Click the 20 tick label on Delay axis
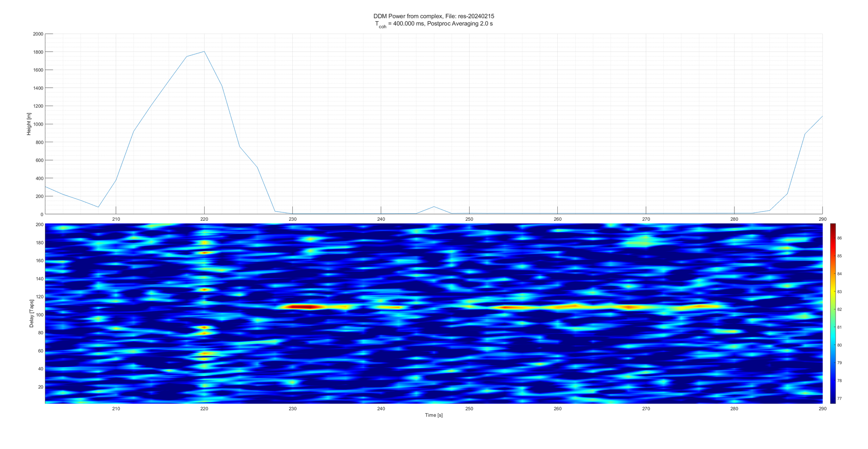 [41, 387]
